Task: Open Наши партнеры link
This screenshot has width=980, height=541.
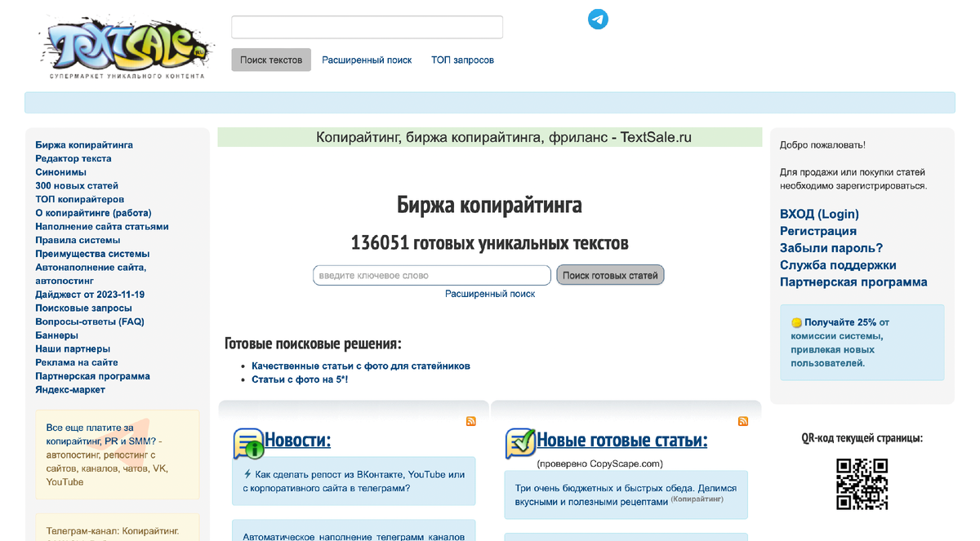Action: [x=73, y=348]
